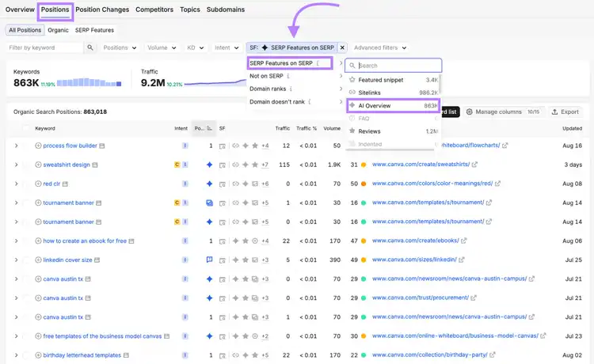The image size is (594, 364).
Task: Remove the SERP Features on SERP filter with X
Action: (x=342, y=47)
